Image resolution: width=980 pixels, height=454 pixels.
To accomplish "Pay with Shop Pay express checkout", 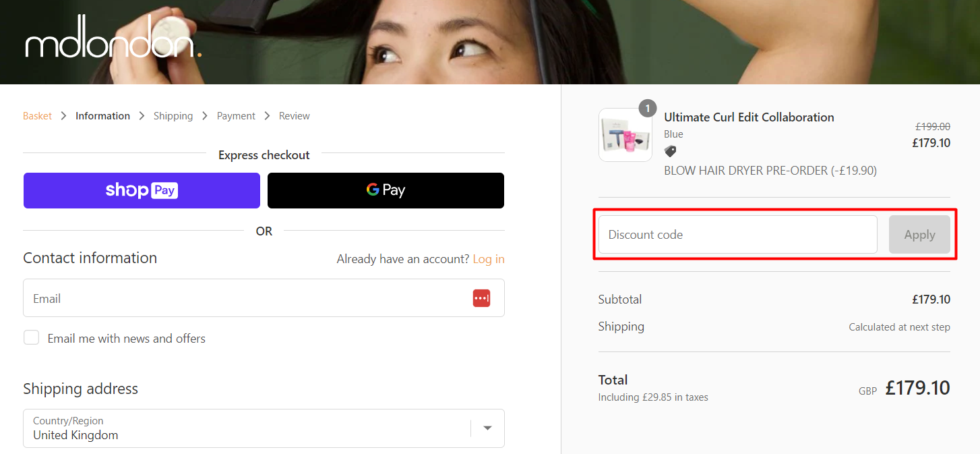I will [142, 190].
